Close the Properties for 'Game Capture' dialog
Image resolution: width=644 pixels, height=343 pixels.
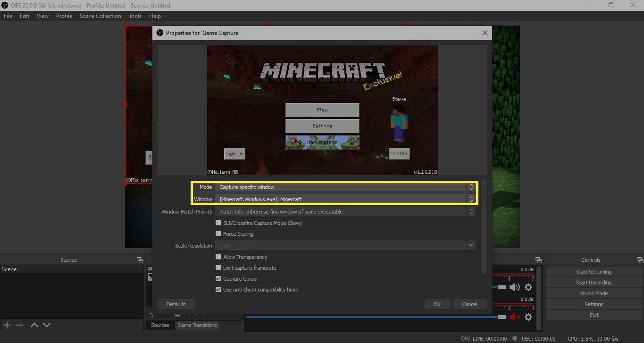[485, 33]
